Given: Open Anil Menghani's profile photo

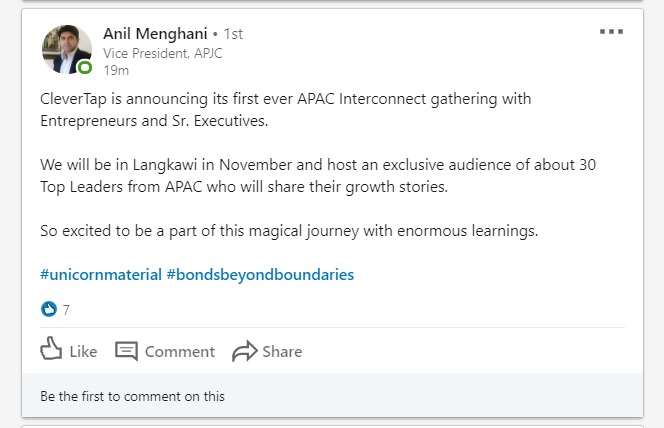Looking at the screenshot, I should [66, 50].
